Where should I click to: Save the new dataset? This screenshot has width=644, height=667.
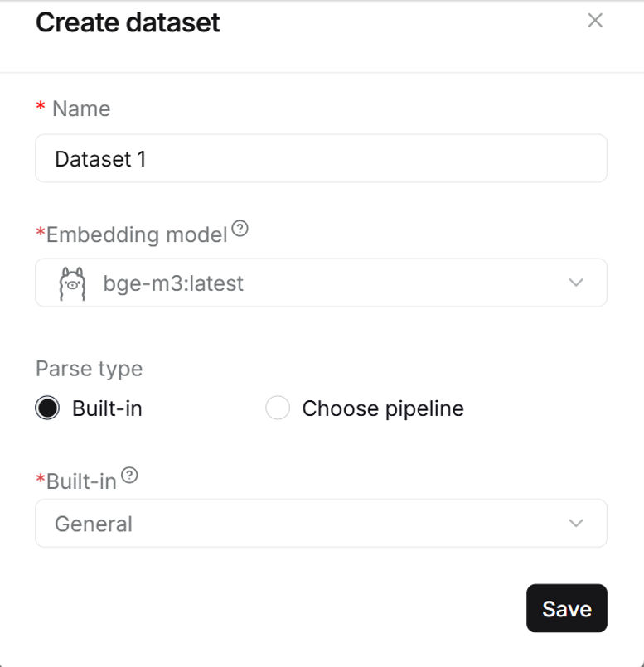coord(567,609)
